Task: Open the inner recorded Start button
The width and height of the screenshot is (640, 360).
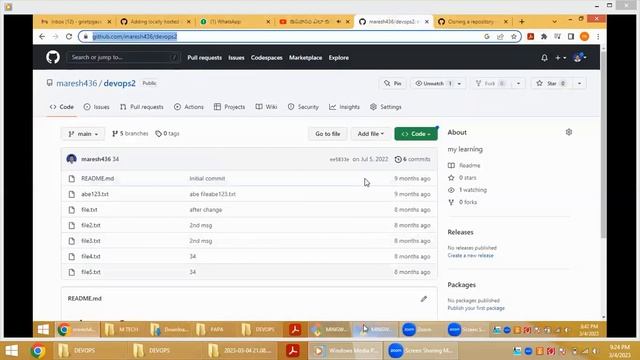Action: 43,329
